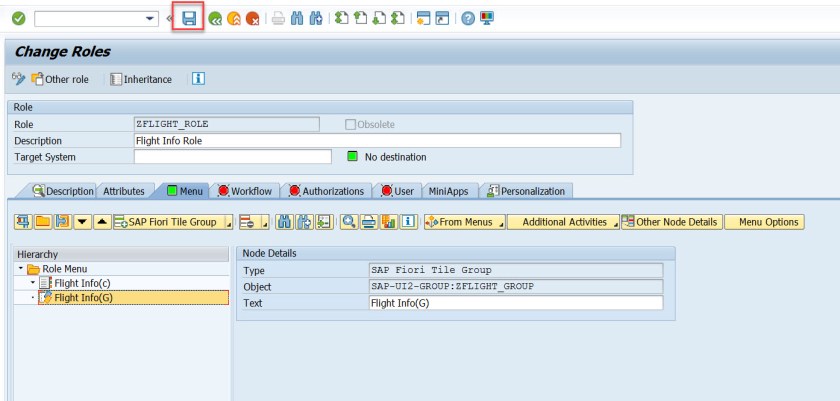Click the Print icon in the top toolbar
Image resolution: width=840 pixels, height=401 pixels.
coord(279,18)
